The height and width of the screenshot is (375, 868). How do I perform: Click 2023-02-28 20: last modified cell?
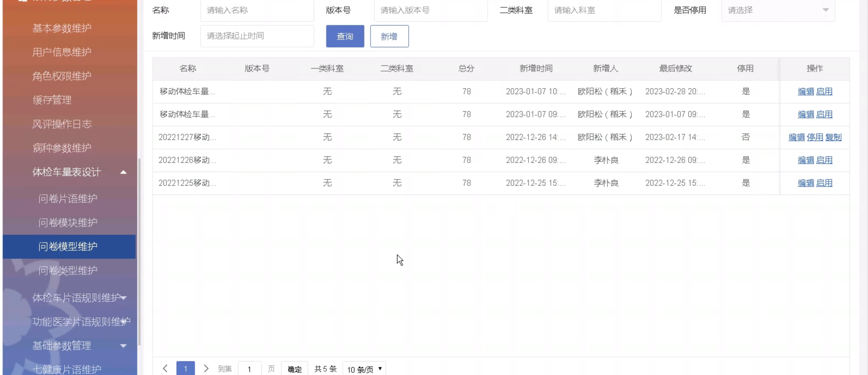(675, 91)
